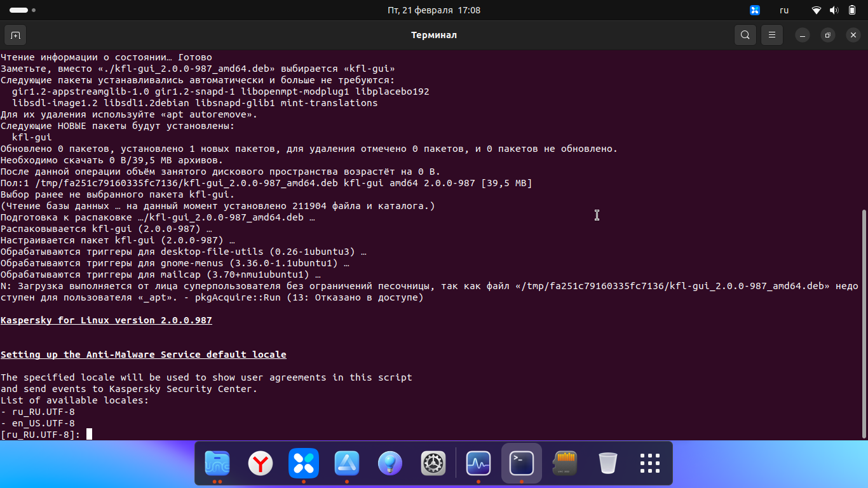Viewport: 868px width, 488px height.
Task: Click the line mentioning mailcap triggers
Action: [161, 274]
